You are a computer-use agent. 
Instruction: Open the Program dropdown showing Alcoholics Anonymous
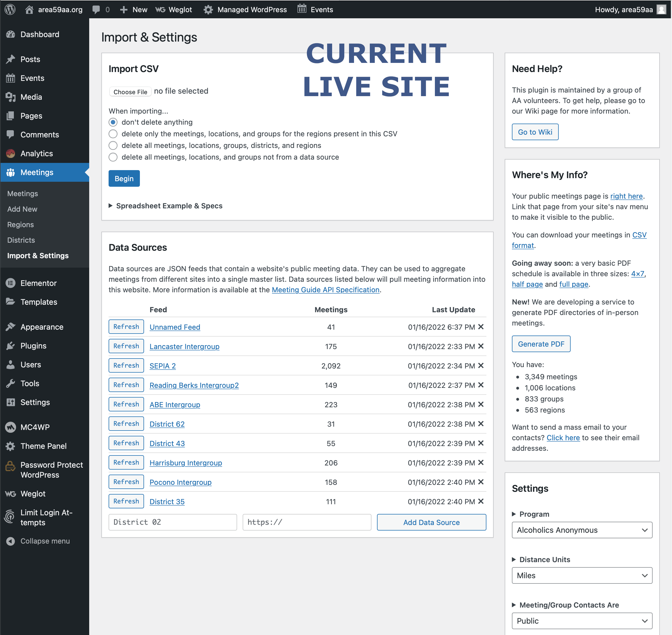(581, 530)
